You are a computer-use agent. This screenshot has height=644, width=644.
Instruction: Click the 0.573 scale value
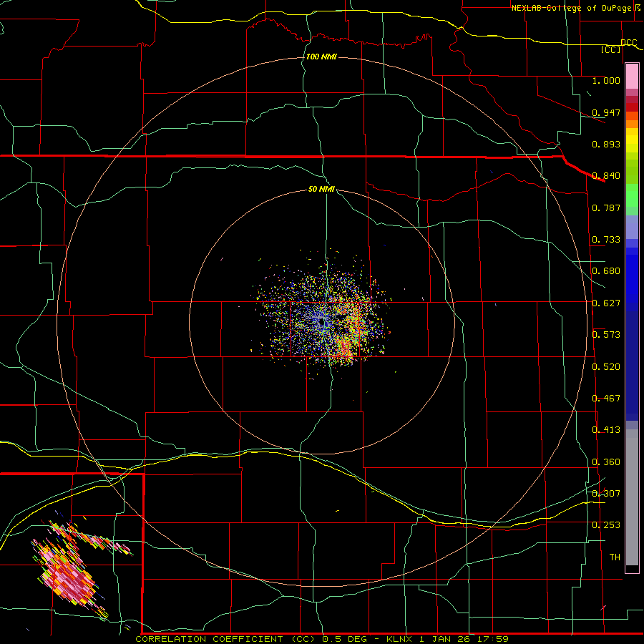pyautogui.click(x=606, y=335)
